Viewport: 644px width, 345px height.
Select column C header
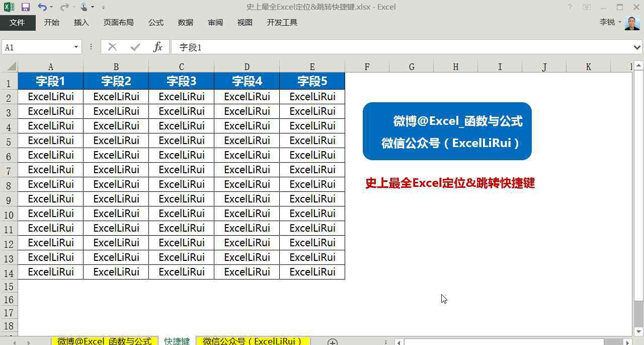click(181, 66)
